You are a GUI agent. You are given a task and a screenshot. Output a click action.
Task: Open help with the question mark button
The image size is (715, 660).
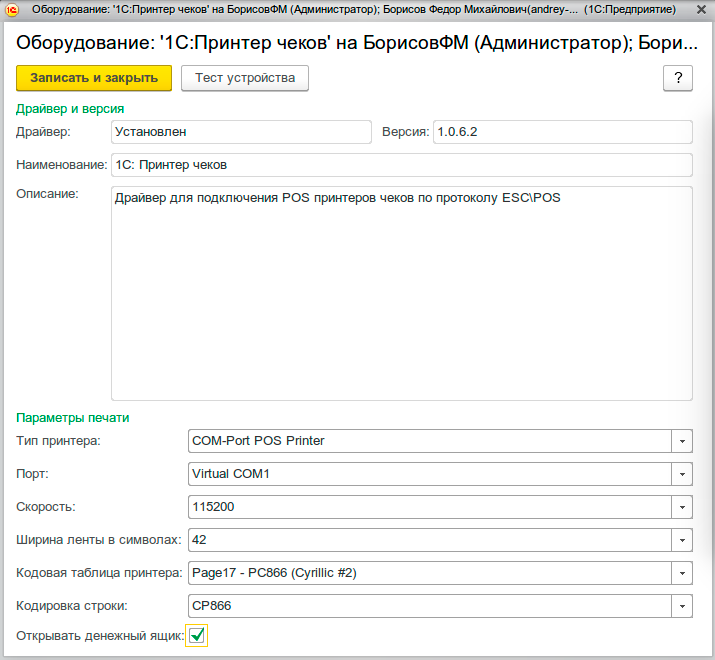678,79
